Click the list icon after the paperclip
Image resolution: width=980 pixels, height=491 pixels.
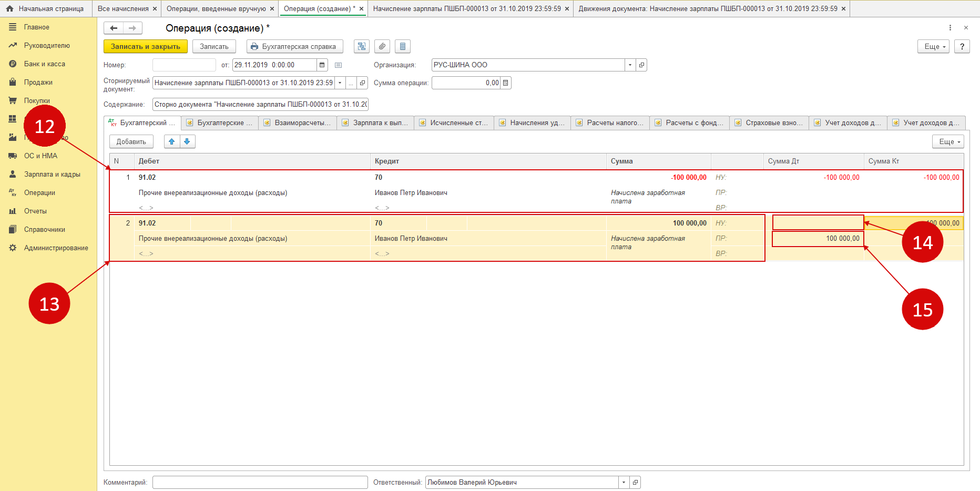pyautogui.click(x=403, y=46)
